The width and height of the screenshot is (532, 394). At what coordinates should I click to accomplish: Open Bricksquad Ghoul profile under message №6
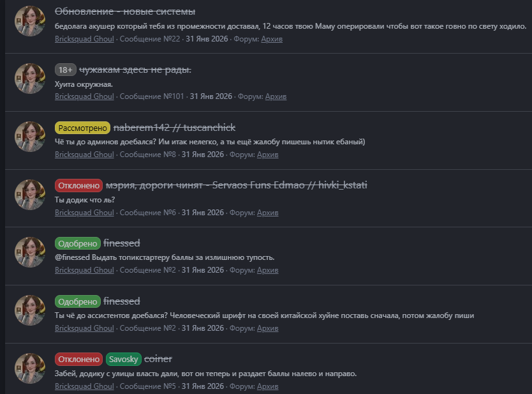(84, 212)
